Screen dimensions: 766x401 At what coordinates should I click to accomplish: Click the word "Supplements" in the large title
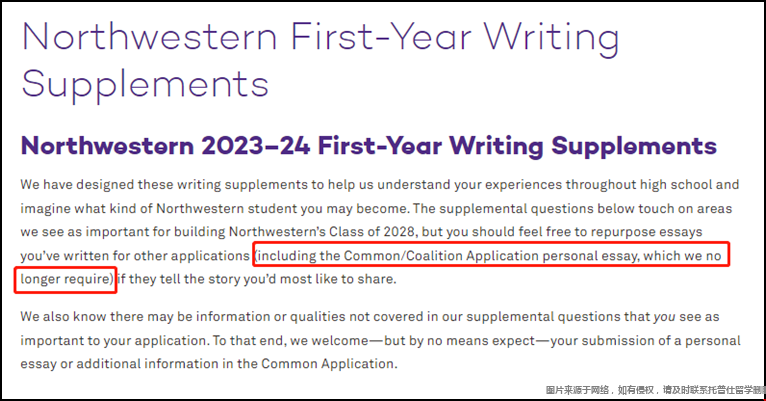coord(145,84)
